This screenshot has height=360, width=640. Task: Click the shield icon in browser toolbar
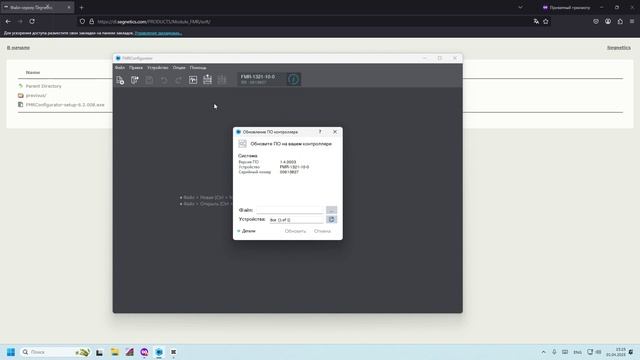pos(596,21)
